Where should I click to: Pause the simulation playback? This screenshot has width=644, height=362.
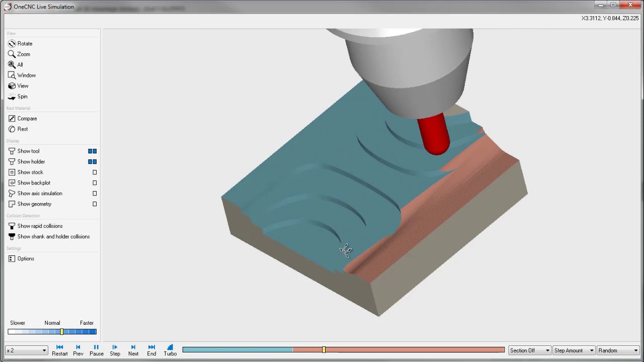tap(96, 350)
